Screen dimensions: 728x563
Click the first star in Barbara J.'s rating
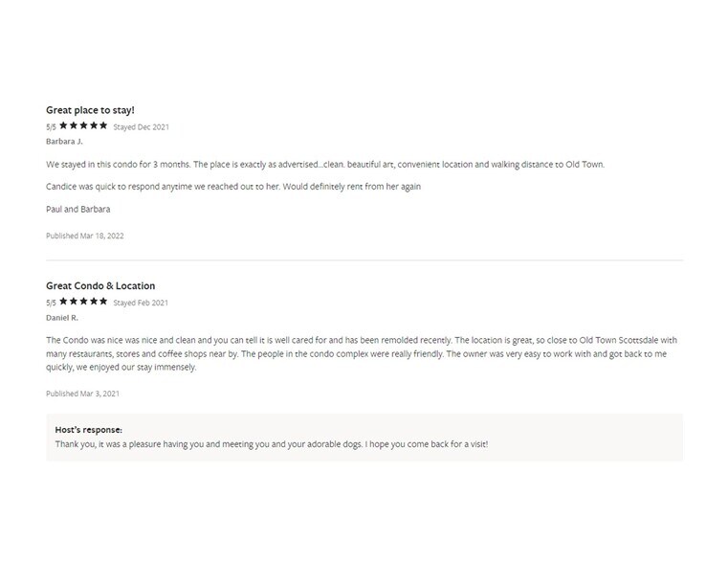click(63, 125)
